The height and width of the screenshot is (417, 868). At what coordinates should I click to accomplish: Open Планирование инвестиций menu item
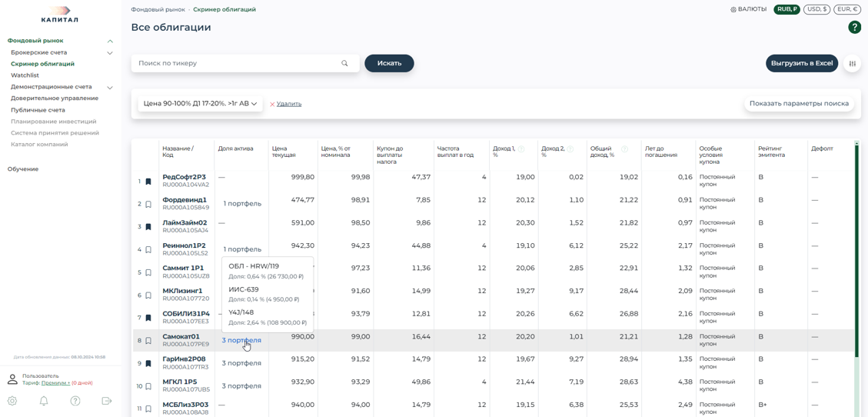[x=54, y=122]
